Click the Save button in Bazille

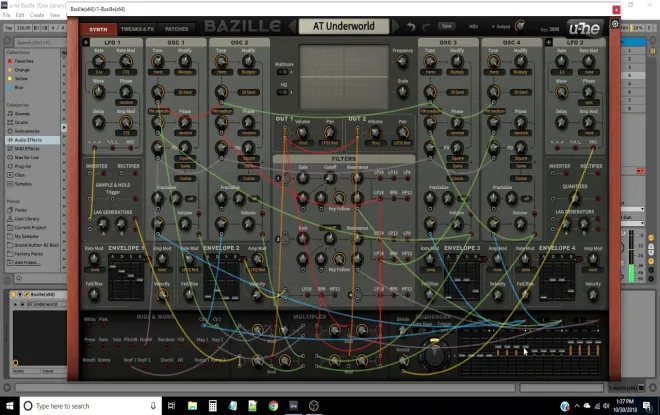[446, 26]
